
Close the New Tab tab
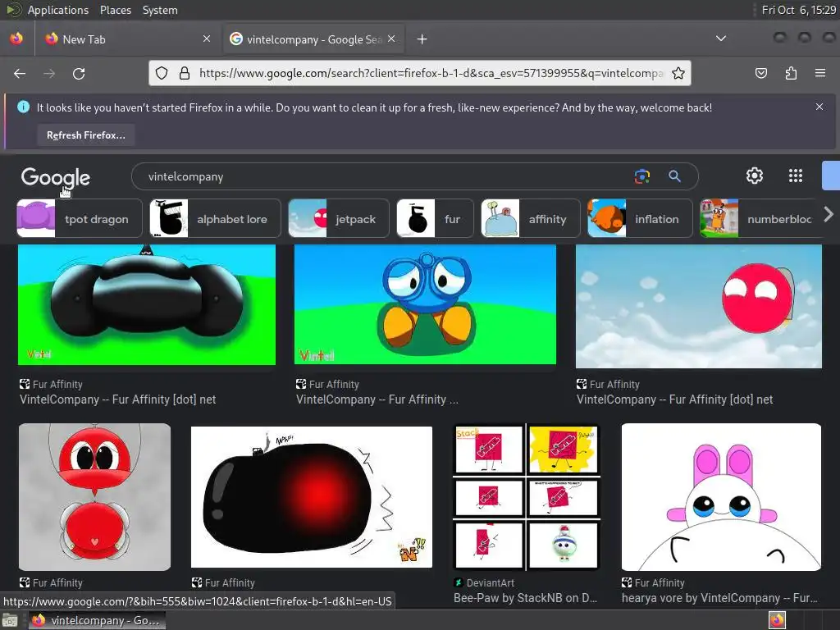pyautogui.click(x=207, y=39)
